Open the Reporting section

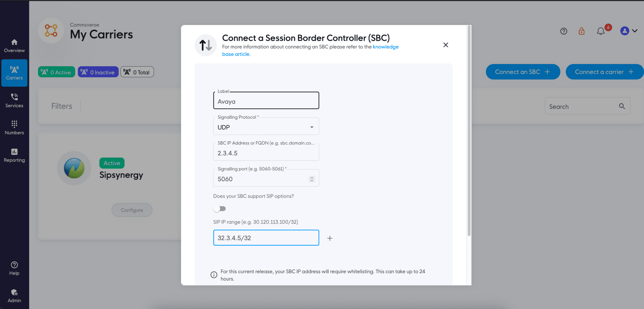pos(14,155)
